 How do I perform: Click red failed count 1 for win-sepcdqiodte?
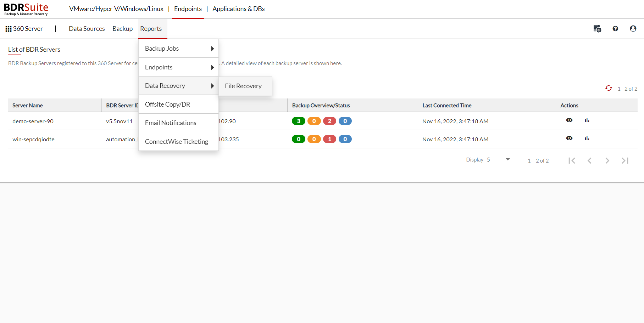click(x=329, y=139)
